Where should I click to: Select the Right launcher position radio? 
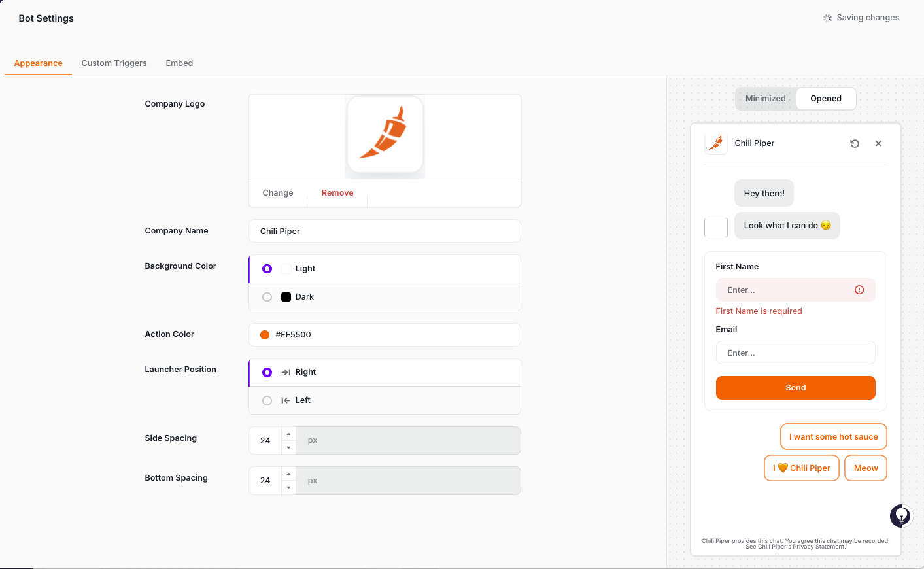(x=267, y=372)
